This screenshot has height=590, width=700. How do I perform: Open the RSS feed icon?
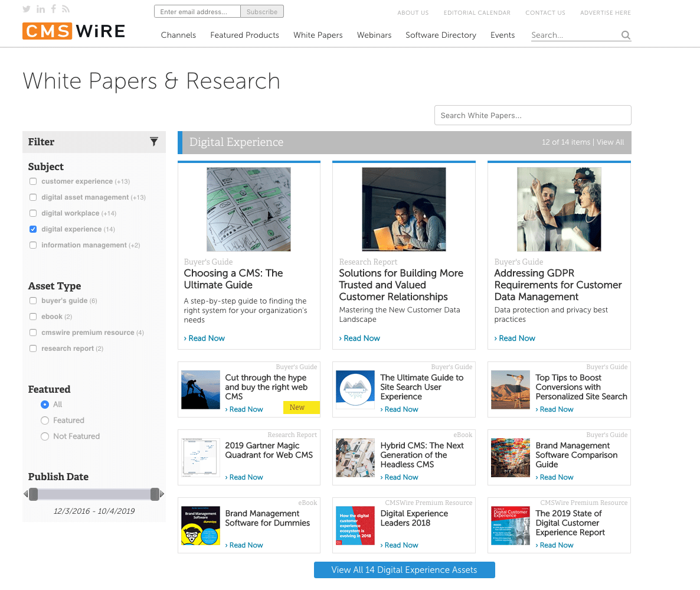pos(66,9)
